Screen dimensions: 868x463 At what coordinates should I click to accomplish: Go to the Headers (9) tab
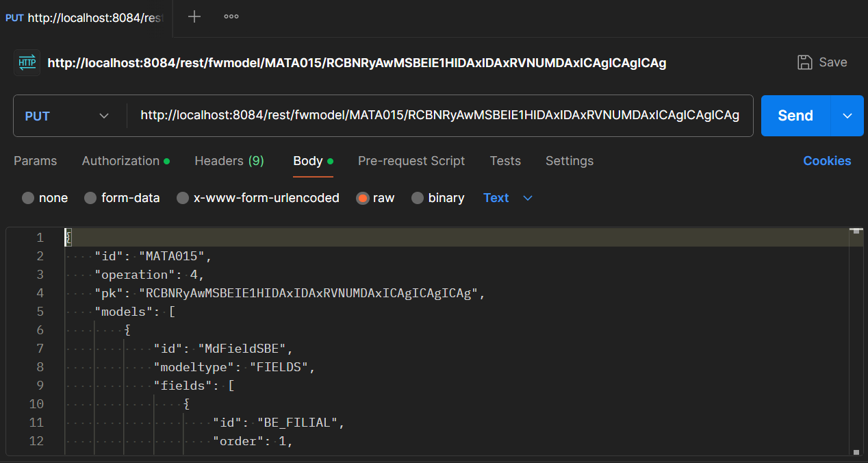229,161
